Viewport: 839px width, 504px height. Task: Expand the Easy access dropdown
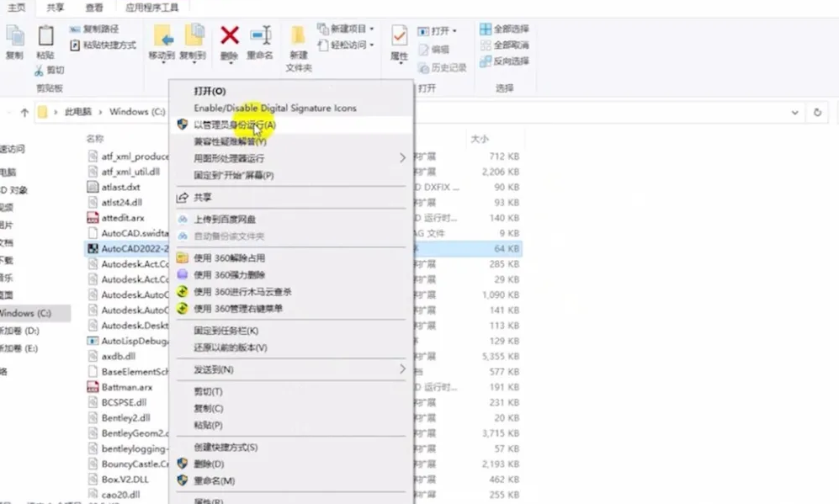click(x=346, y=45)
